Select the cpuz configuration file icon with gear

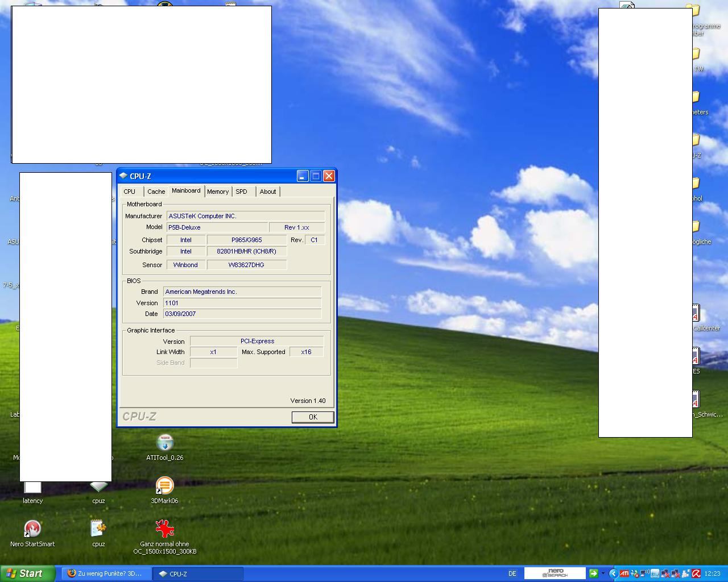[x=98, y=534]
